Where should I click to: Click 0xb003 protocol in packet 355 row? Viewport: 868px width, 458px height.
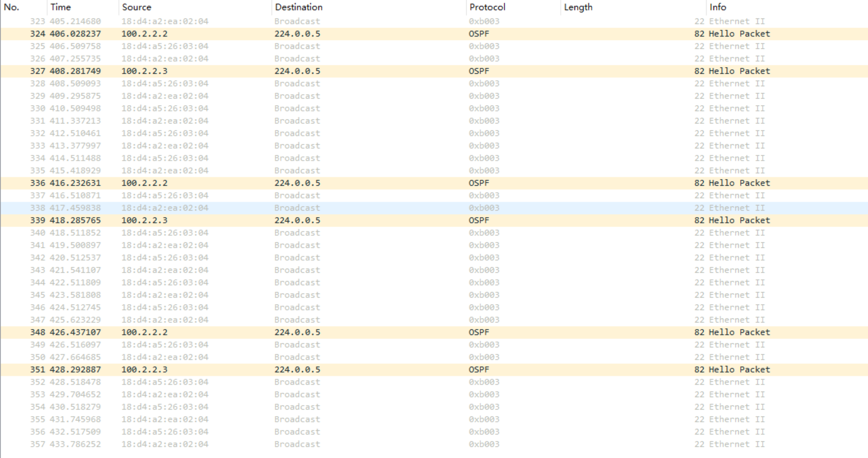coord(484,419)
